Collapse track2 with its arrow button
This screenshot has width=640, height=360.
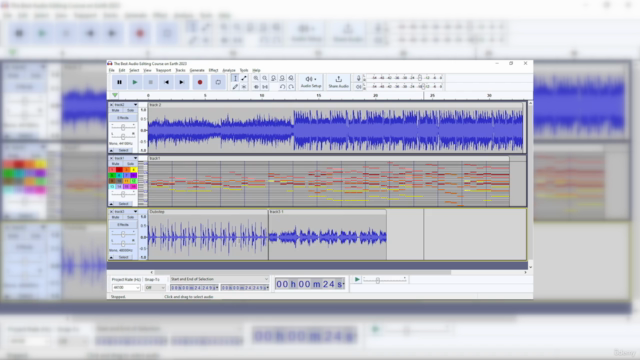click(x=111, y=150)
